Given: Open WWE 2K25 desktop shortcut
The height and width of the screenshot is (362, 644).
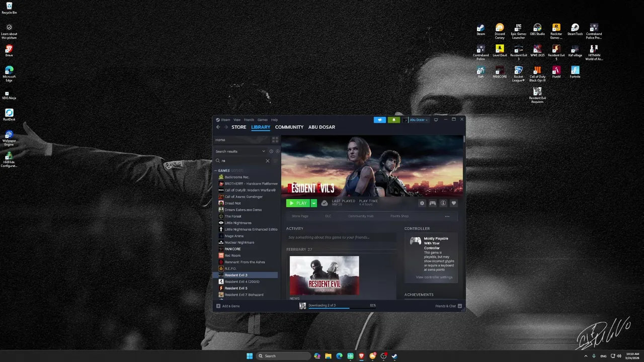Looking at the screenshot, I should pos(537,51).
